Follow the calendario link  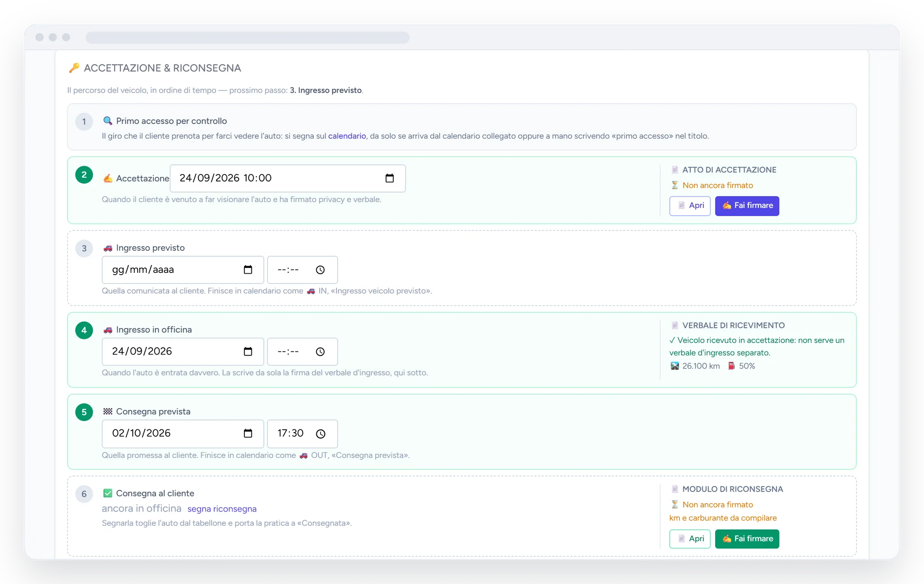point(347,136)
